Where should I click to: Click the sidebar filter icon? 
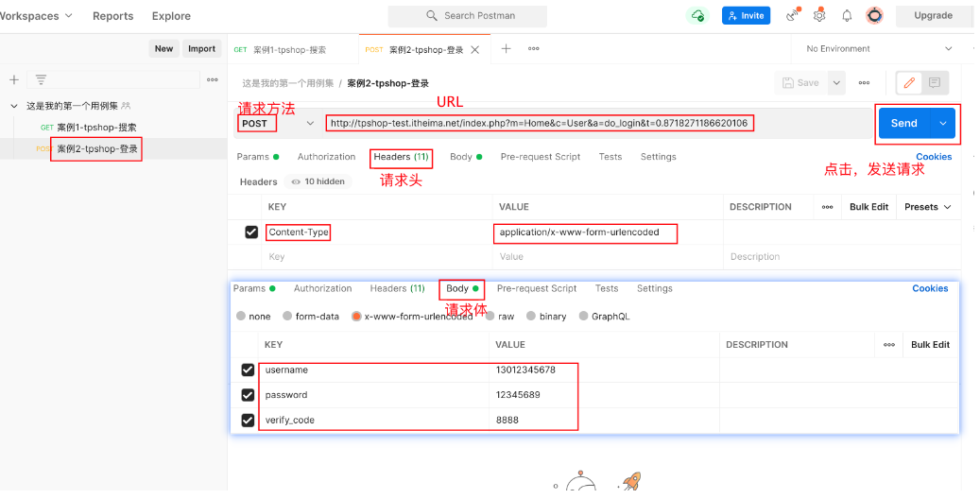[x=41, y=79]
